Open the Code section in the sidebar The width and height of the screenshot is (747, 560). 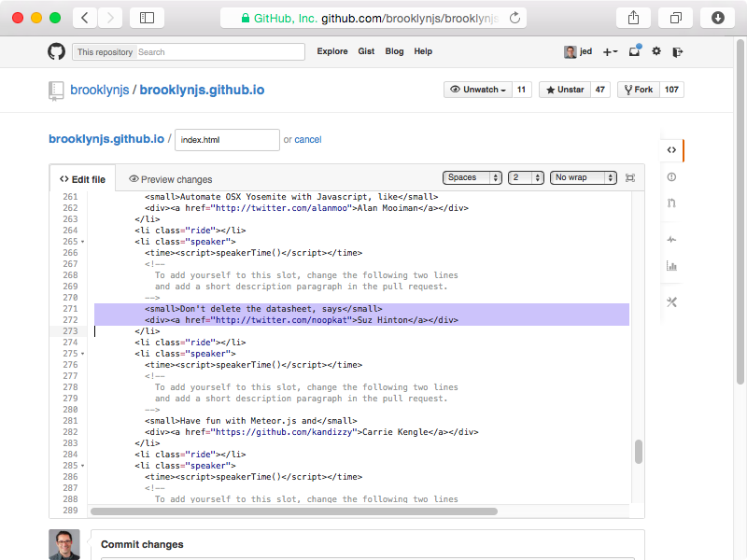(671, 150)
